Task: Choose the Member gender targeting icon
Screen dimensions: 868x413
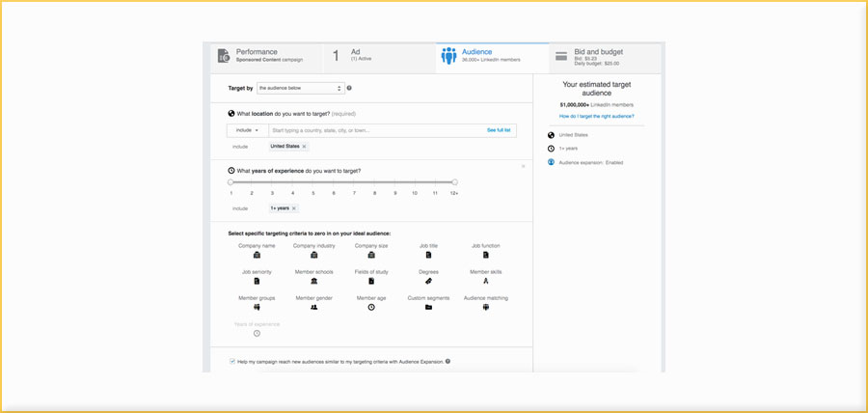Action: [x=313, y=307]
